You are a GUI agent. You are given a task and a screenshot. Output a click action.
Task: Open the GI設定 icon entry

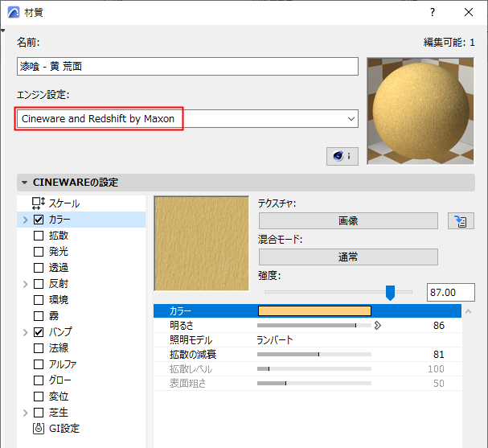(39, 429)
